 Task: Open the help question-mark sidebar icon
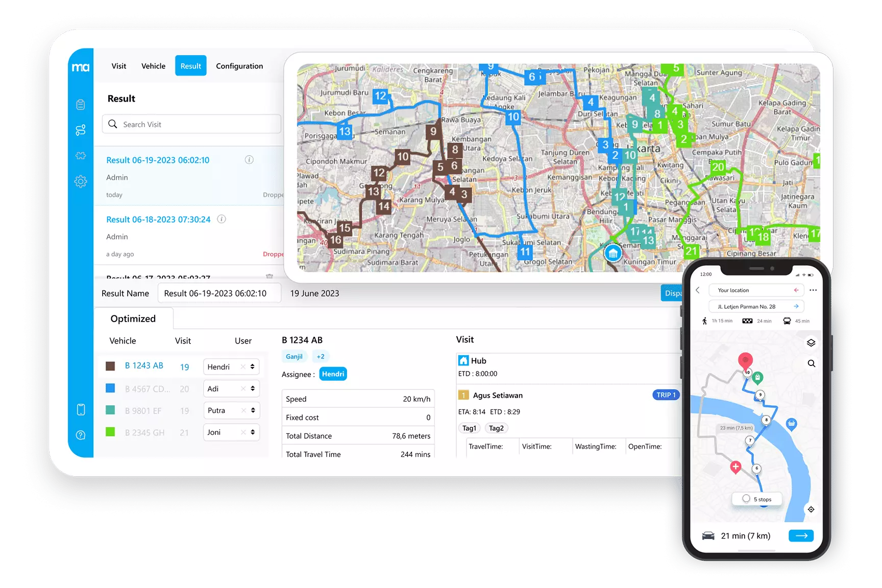[81, 435]
